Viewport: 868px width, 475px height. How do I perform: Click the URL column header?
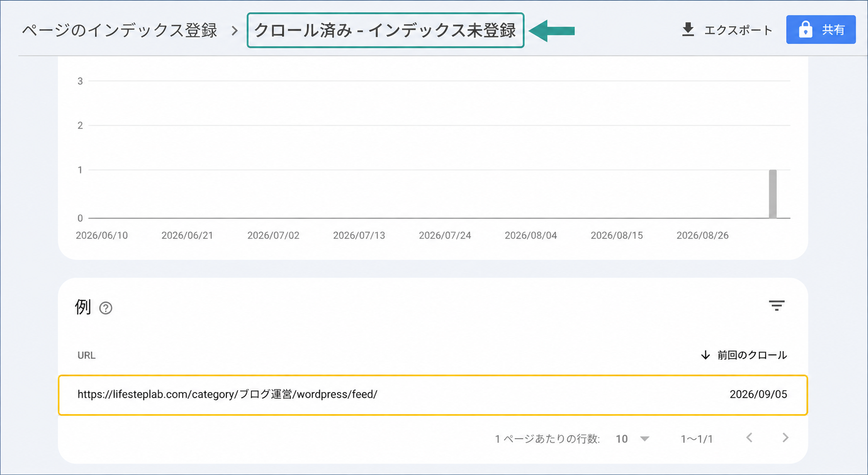coord(87,355)
